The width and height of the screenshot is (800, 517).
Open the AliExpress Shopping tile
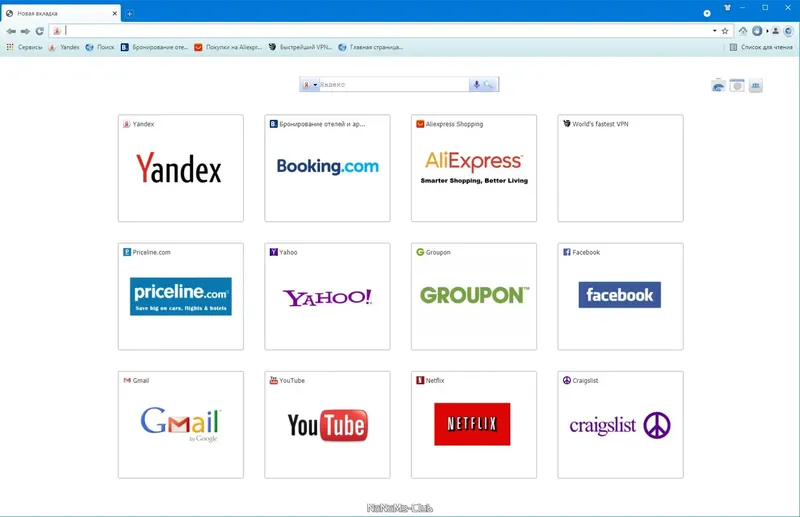tap(474, 168)
